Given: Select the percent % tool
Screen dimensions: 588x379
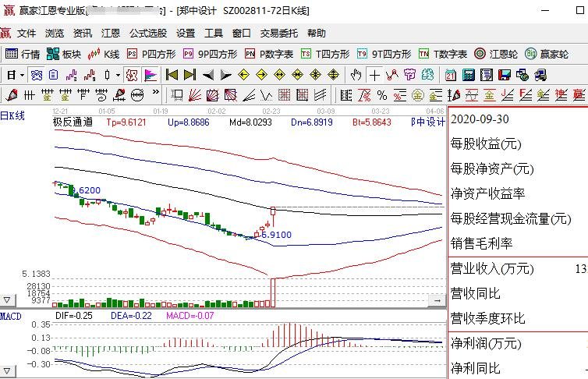Looking at the screenshot, I should point(382,95).
